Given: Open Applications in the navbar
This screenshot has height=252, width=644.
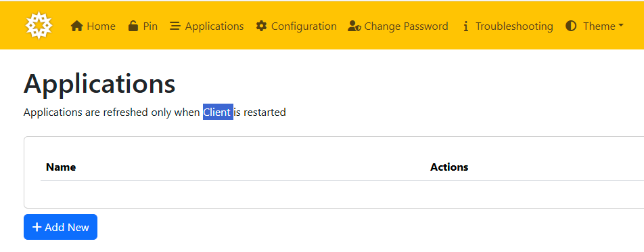Looking at the screenshot, I should 207,26.
